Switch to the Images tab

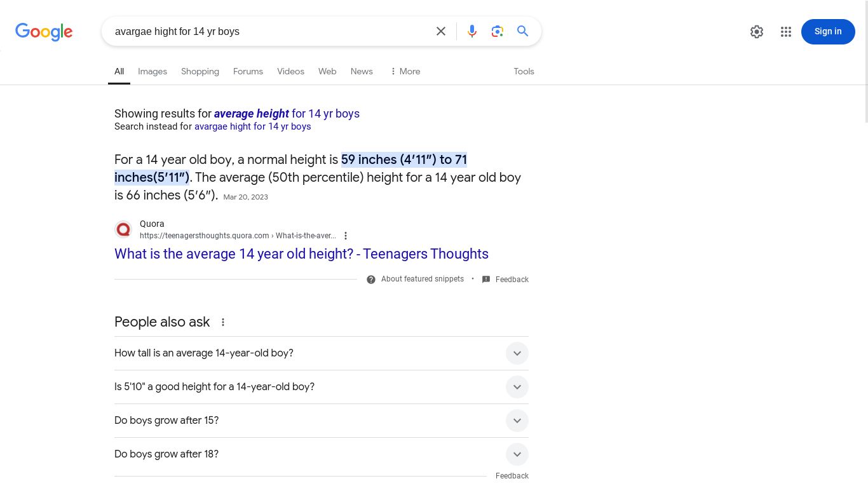(x=153, y=71)
